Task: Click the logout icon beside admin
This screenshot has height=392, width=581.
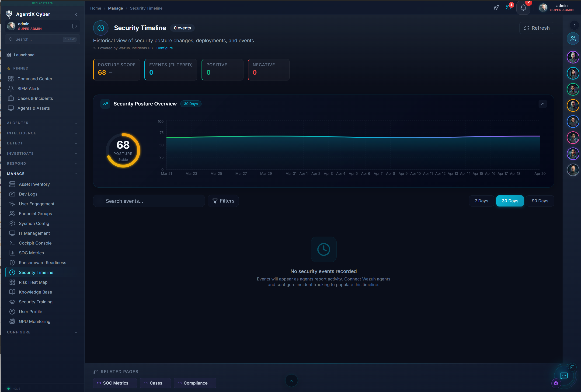Action: click(x=74, y=26)
